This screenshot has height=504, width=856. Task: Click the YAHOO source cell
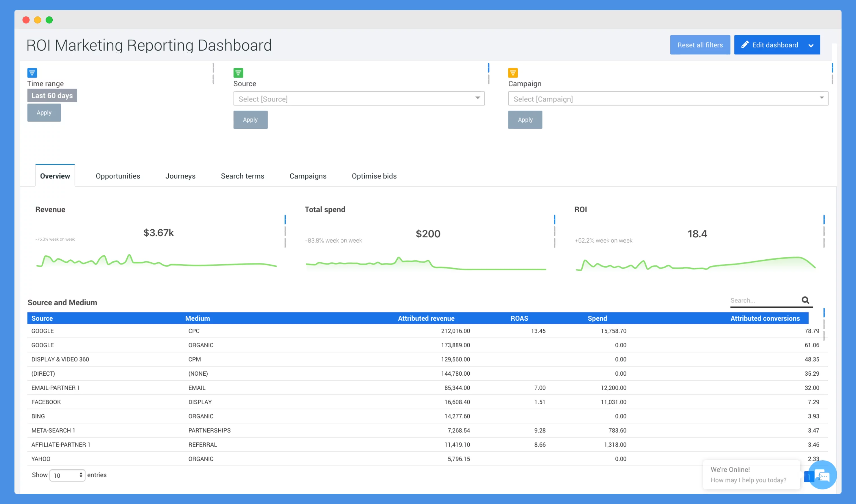pos(41,459)
